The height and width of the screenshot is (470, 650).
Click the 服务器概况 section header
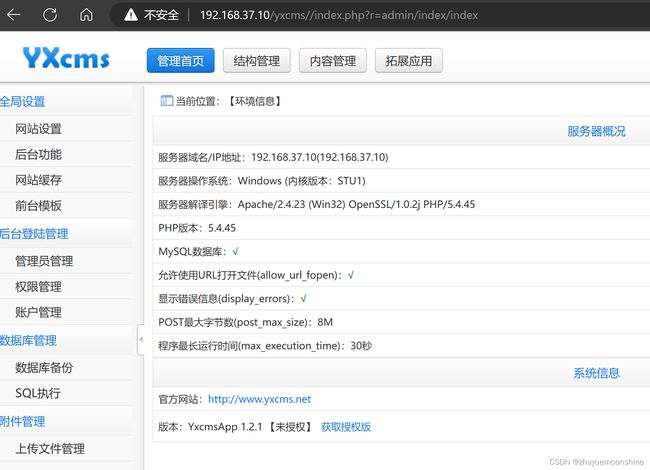597,131
